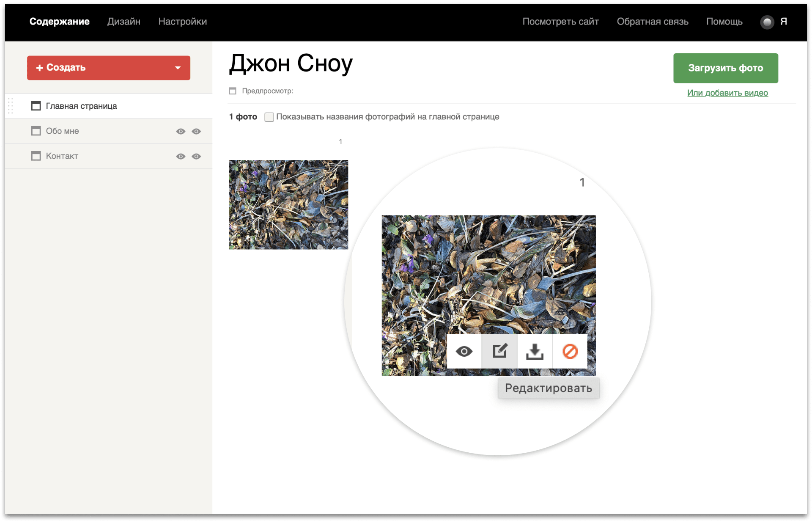Open the Помощь menu in header
This screenshot has height=523, width=812.
(x=724, y=22)
